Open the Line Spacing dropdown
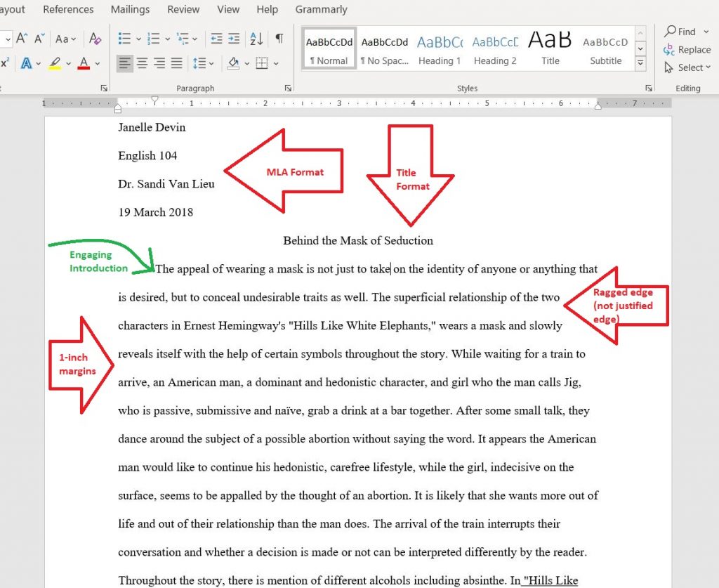The width and height of the screenshot is (719, 588). pos(202,63)
